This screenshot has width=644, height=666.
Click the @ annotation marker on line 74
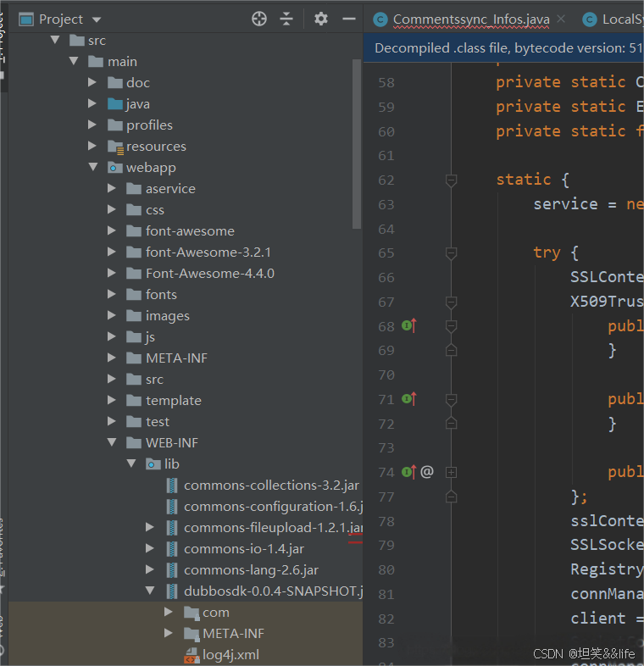(x=427, y=472)
